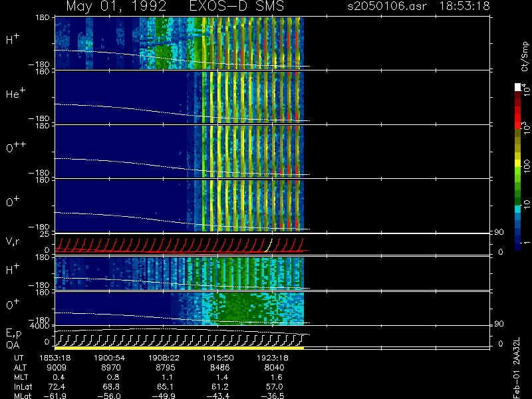Click the UT row header

tap(19, 358)
